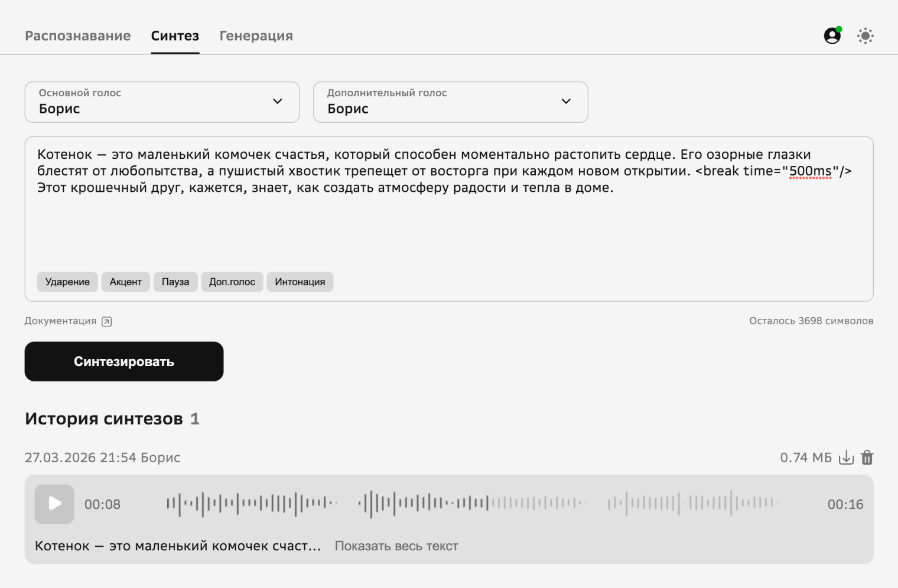Insert the Ударение stress tag
The height and width of the screenshot is (588, 898).
pyautogui.click(x=67, y=282)
